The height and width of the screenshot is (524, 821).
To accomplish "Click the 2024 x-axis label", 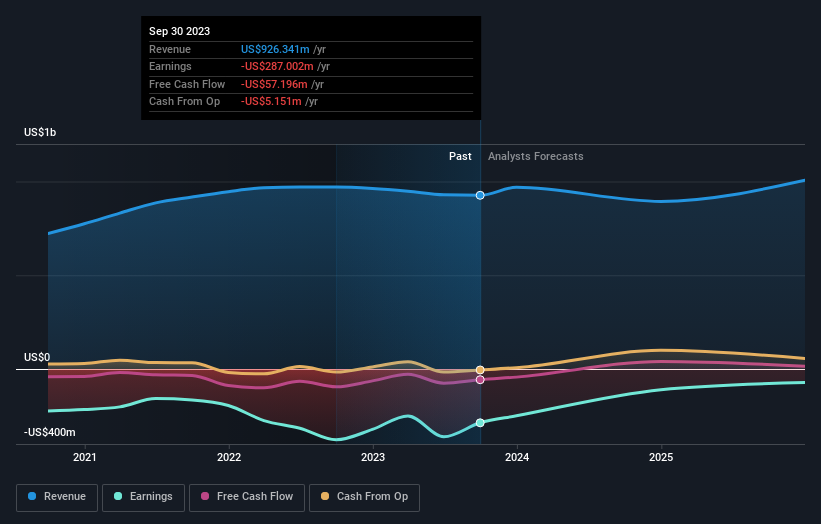I will pos(517,457).
